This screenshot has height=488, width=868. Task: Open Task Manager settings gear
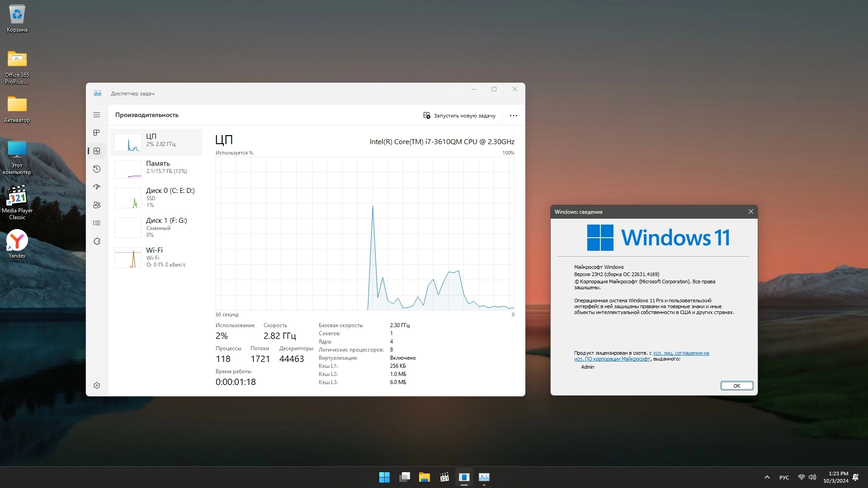pyautogui.click(x=97, y=385)
